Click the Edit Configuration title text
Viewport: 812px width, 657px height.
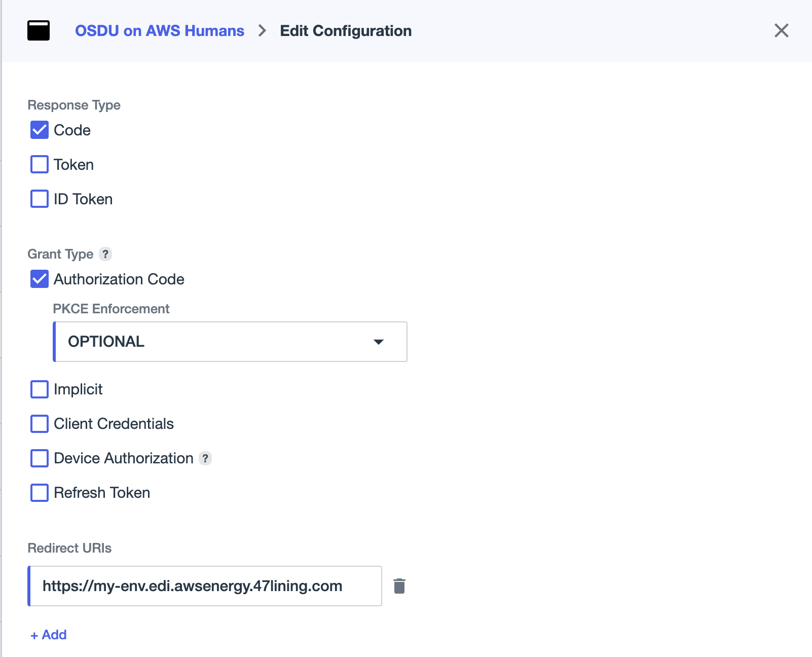346,31
